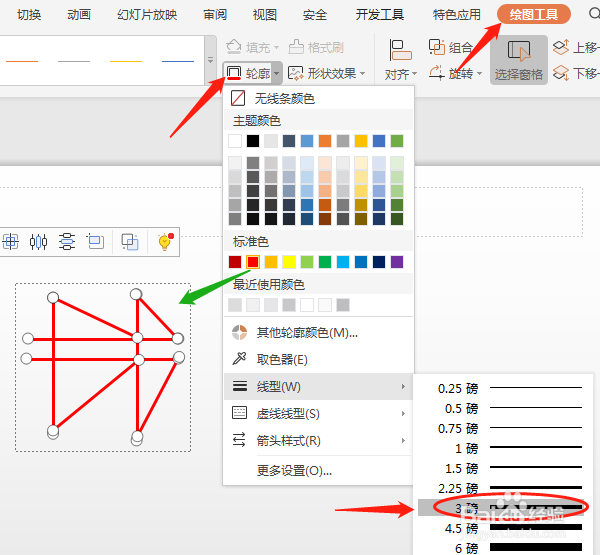
Task: Open 更多设置(O) more settings
Action: (x=318, y=470)
